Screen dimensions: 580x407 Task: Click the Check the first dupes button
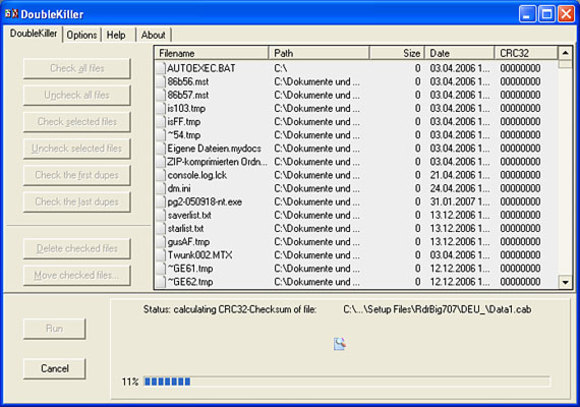coord(77,175)
